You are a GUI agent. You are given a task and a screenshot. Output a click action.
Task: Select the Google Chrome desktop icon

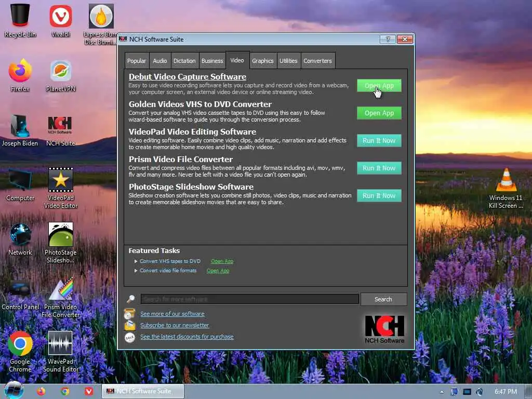point(20,352)
